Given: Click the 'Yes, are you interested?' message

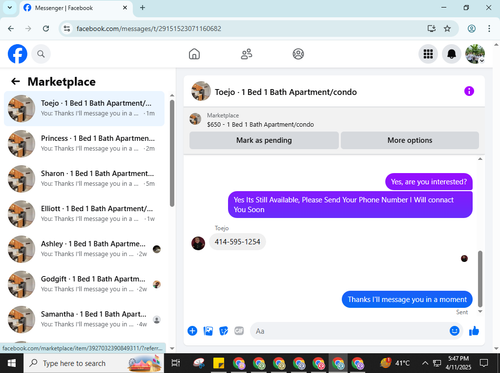Looking at the screenshot, I should [429, 182].
